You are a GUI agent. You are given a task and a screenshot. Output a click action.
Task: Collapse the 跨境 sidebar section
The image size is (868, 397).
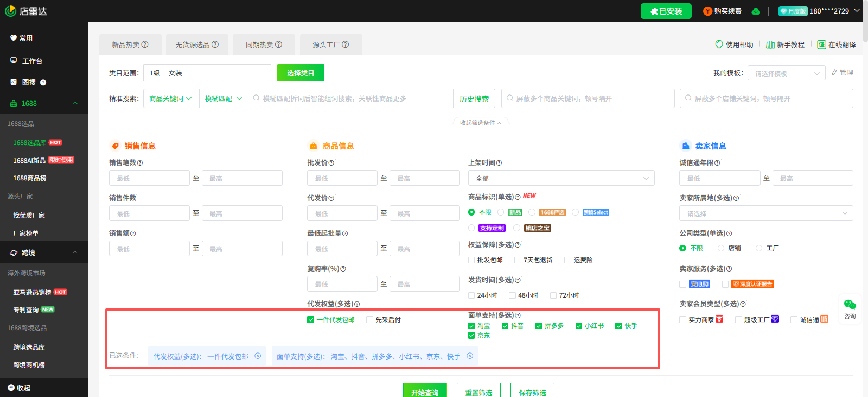pyautogui.click(x=75, y=253)
